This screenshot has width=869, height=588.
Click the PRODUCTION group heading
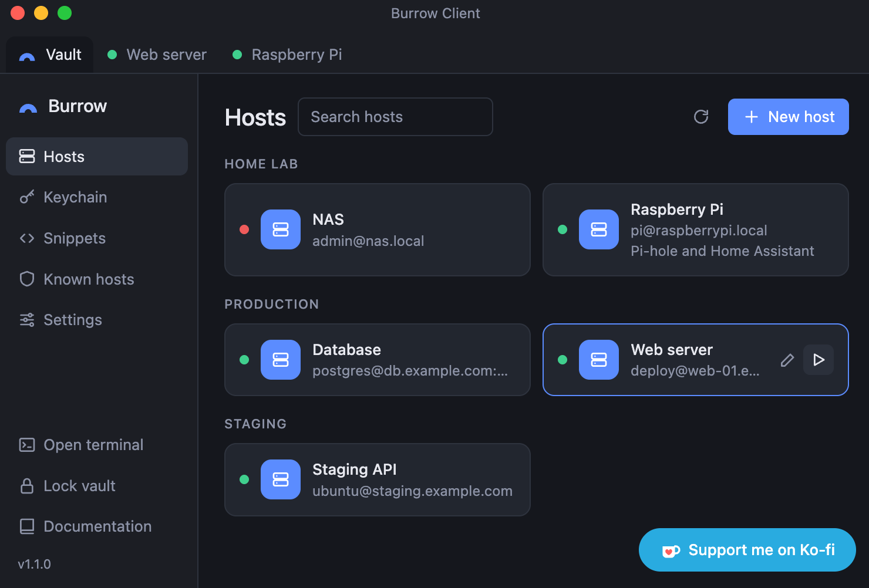[272, 305]
